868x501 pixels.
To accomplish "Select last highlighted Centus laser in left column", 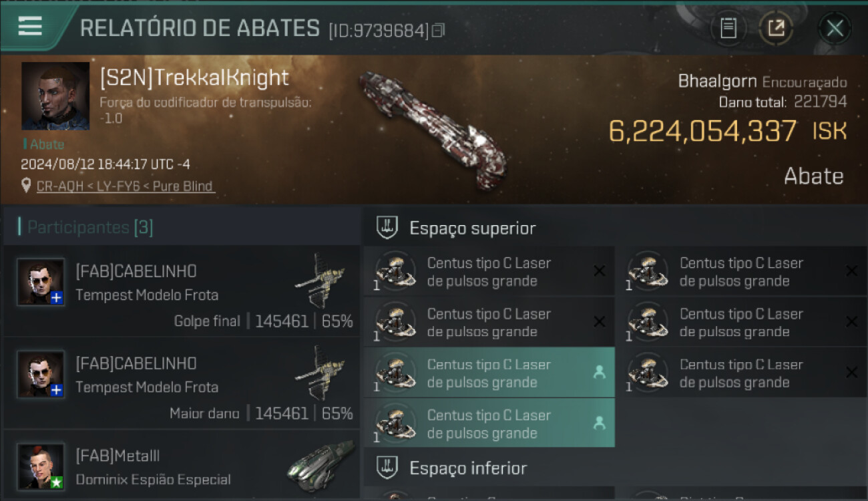I will tap(489, 424).
